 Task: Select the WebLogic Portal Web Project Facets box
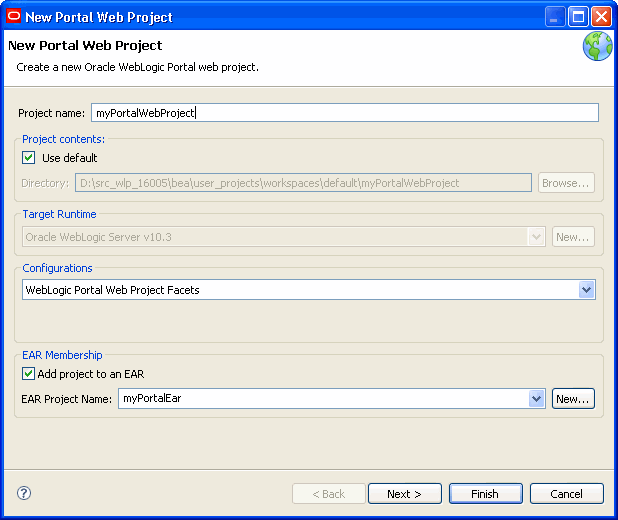point(309,290)
